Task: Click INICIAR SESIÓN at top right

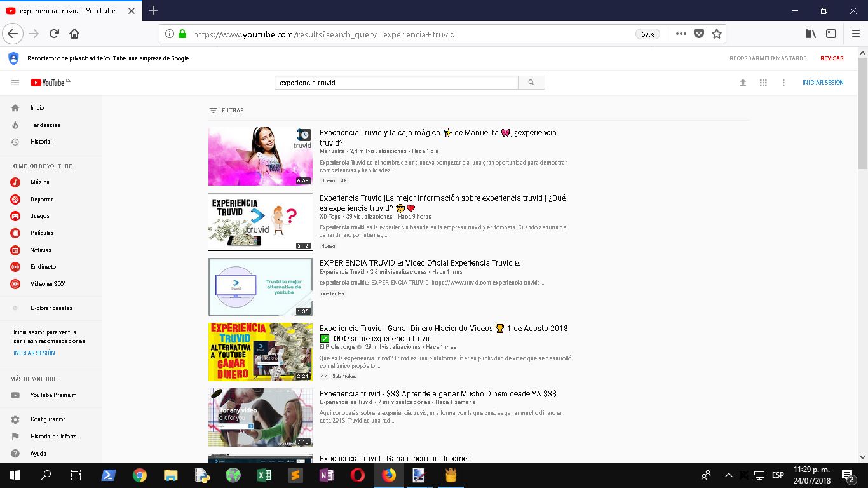Action: pos(823,83)
